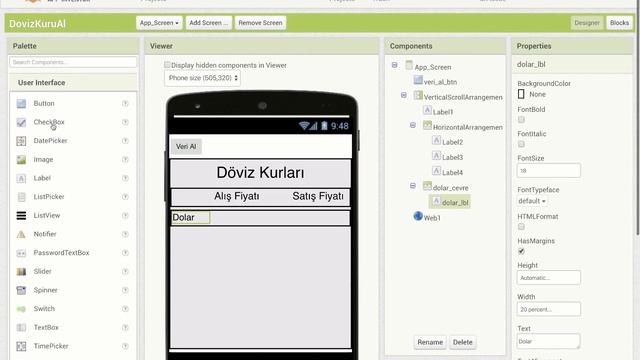Focus the Search Components field
This screenshot has width=640, height=360.
73,62
